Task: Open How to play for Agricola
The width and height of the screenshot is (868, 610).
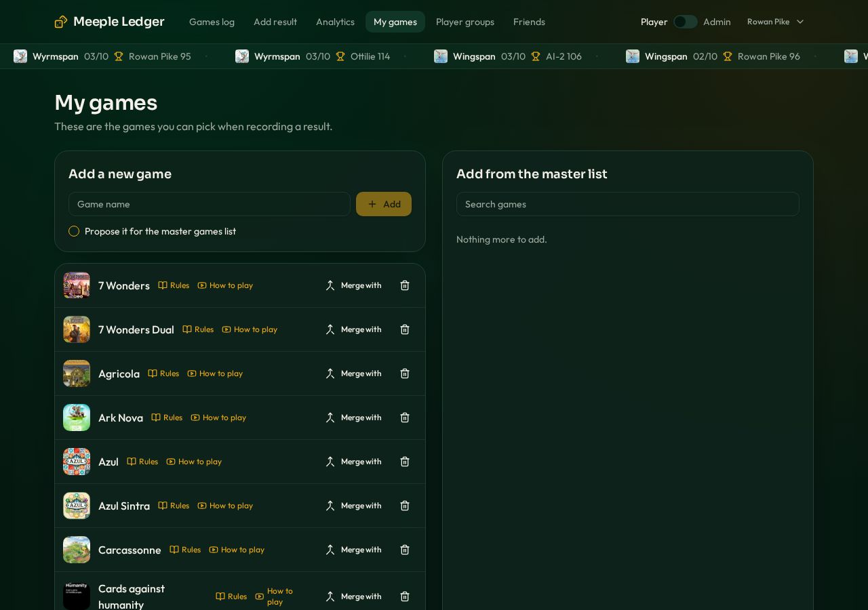Action: pyautogui.click(x=215, y=373)
